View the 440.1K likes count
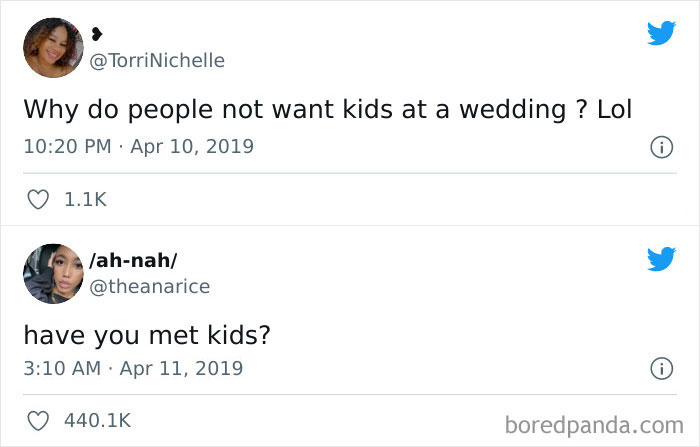 (x=96, y=421)
